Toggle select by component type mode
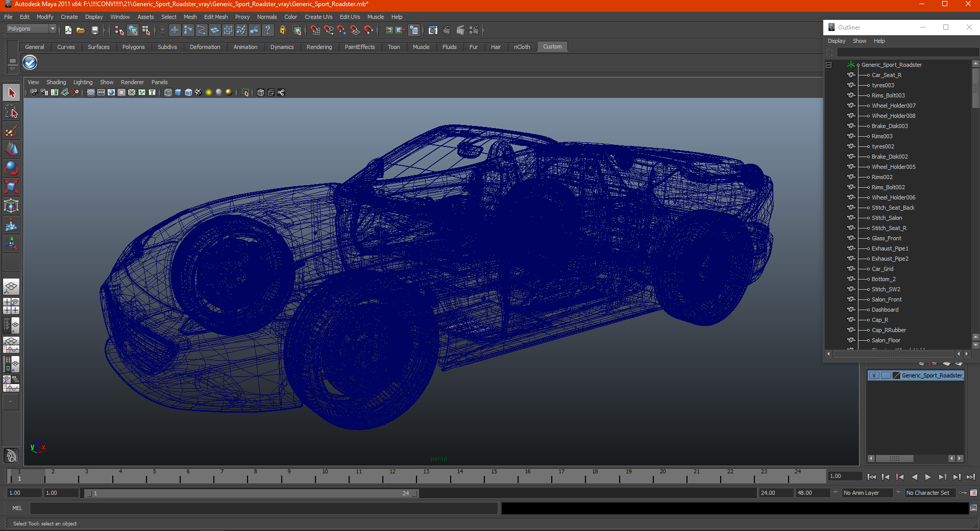The image size is (980, 531). pyautogui.click(x=146, y=31)
